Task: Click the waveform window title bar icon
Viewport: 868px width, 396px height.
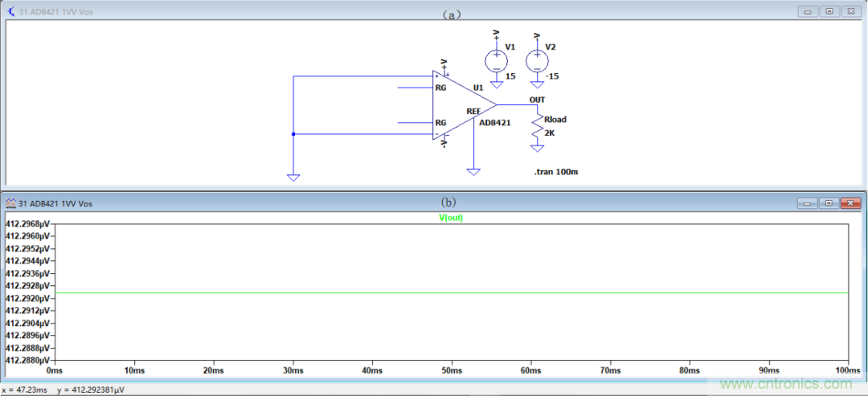Action: [x=10, y=204]
